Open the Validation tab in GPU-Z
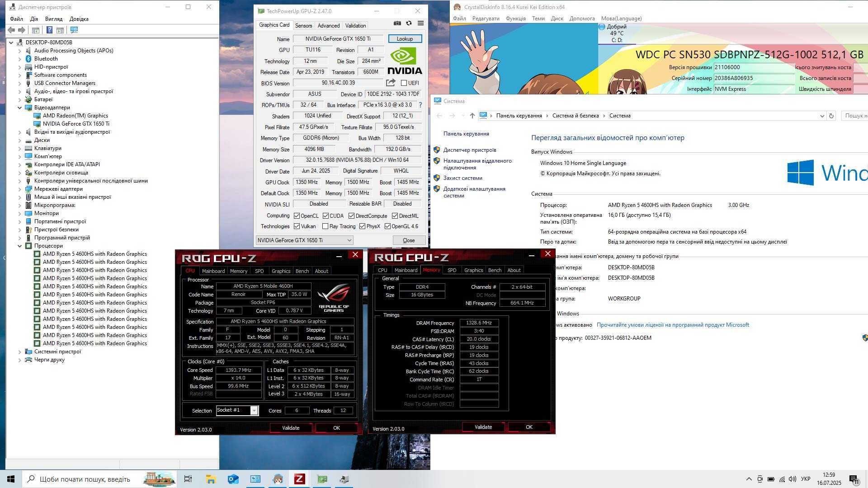Image resolution: width=868 pixels, height=488 pixels. pyautogui.click(x=356, y=26)
